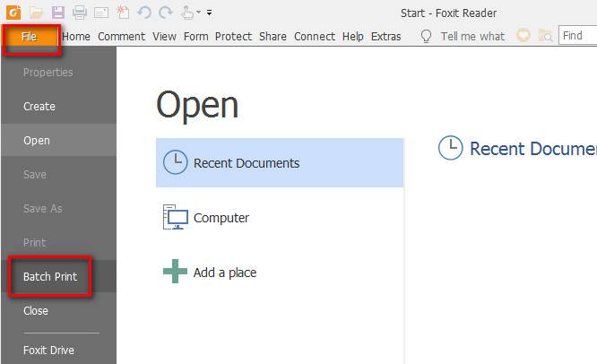Click the clock icon beside Recent Documents list item
The width and height of the screenshot is (597, 364).
175,162
